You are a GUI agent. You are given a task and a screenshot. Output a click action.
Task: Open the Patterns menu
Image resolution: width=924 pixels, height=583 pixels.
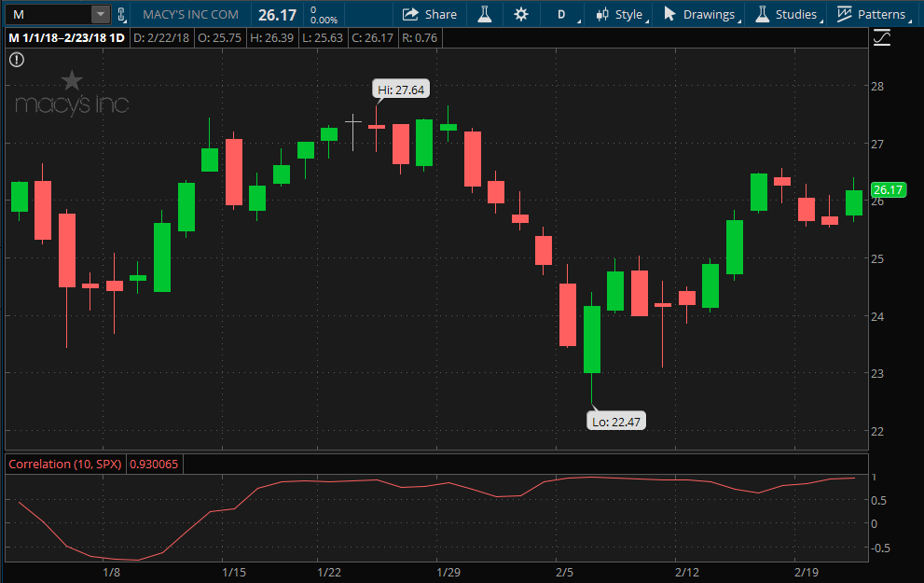pos(874,14)
